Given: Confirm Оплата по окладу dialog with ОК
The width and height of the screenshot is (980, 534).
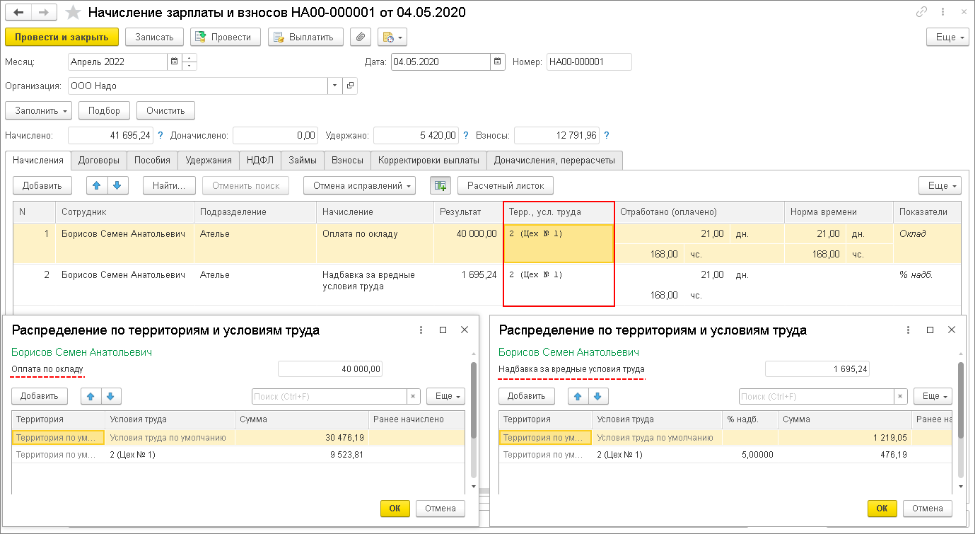Looking at the screenshot, I should (x=395, y=508).
